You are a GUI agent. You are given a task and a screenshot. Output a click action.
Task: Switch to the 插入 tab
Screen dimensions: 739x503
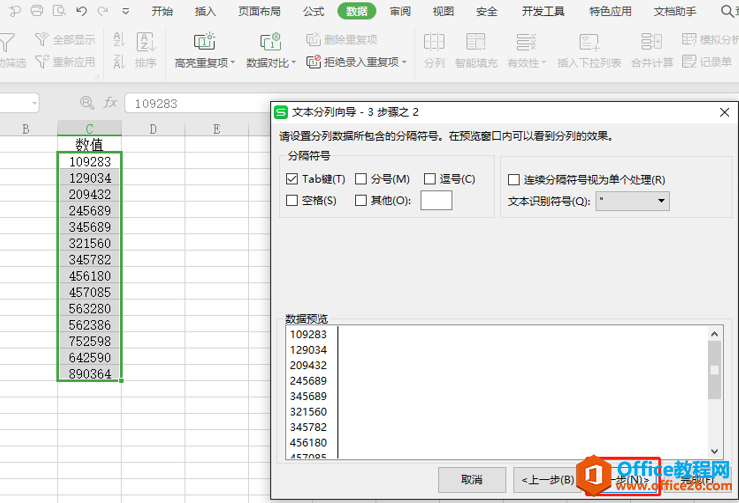(205, 11)
